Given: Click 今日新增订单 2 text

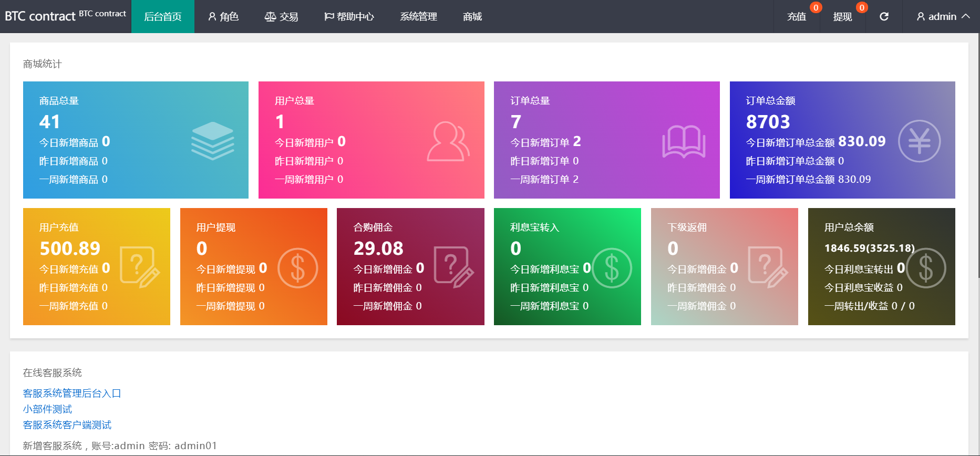Looking at the screenshot, I should pos(545,142).
